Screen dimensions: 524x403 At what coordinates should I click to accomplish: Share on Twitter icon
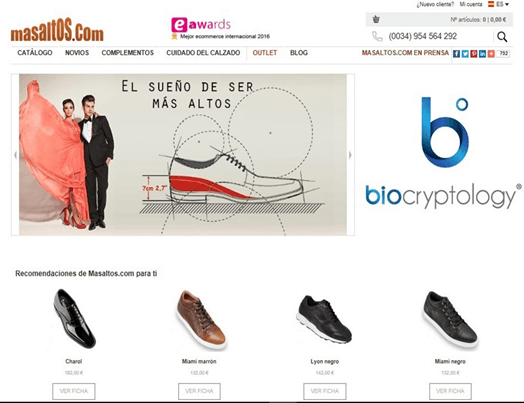click(x=465, y=53)
